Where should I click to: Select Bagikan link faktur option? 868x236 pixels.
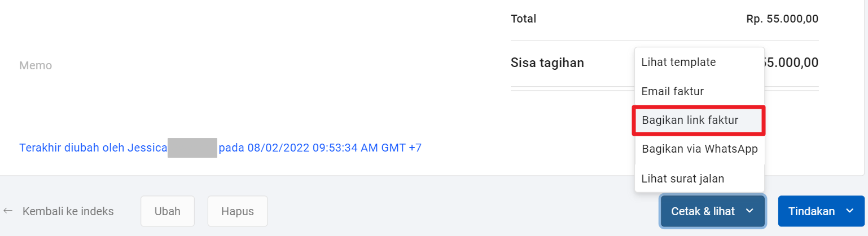tap(690, 120)
